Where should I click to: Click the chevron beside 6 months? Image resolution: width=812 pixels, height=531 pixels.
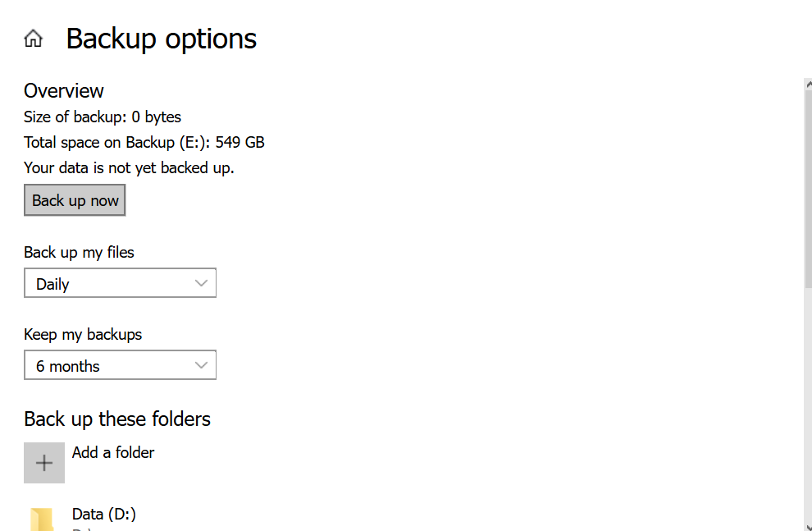202,365
